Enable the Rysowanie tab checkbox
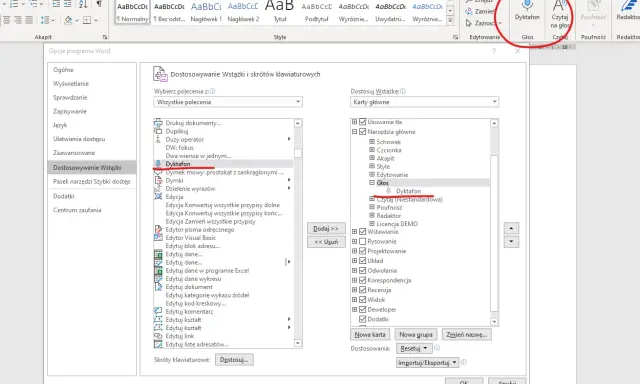Viewport: 640px width, 384px height. [x=362, y=242]
